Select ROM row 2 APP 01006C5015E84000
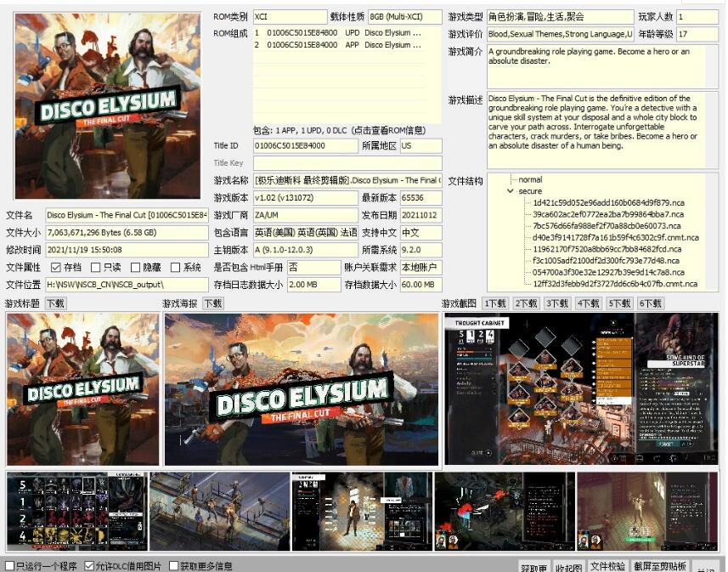The height and width of the screenshot is (572, 728). tap(339, 45)
